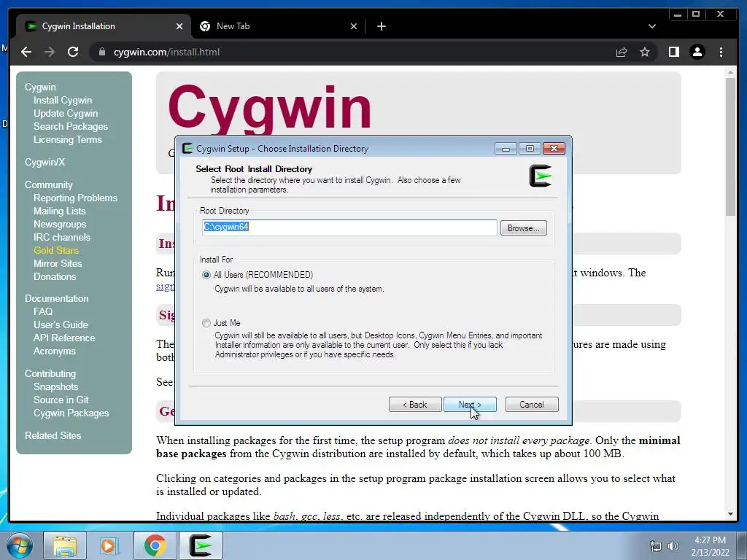Image resolution: width=747 pixels, height=560 pixels.
Task: Open Source in Git link
Action: pos(61,400)
